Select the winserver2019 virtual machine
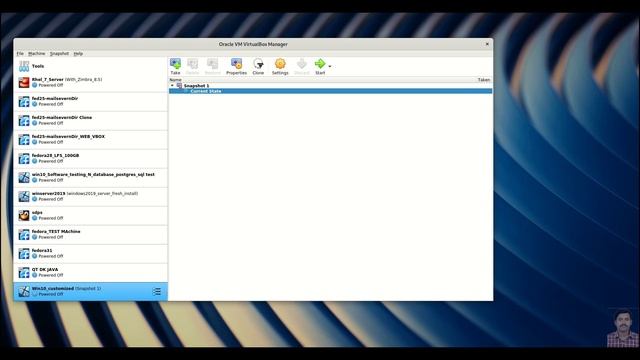640x360 pixels. point(91,196)
